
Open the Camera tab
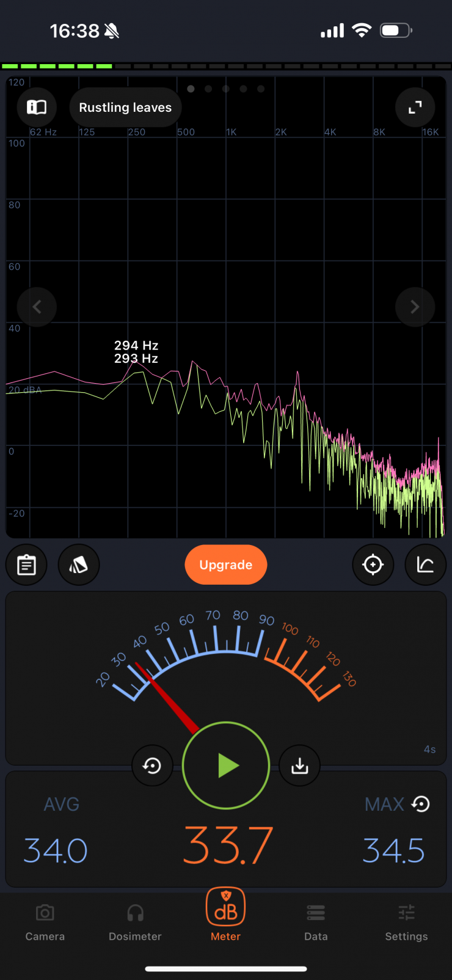[45, 923]
